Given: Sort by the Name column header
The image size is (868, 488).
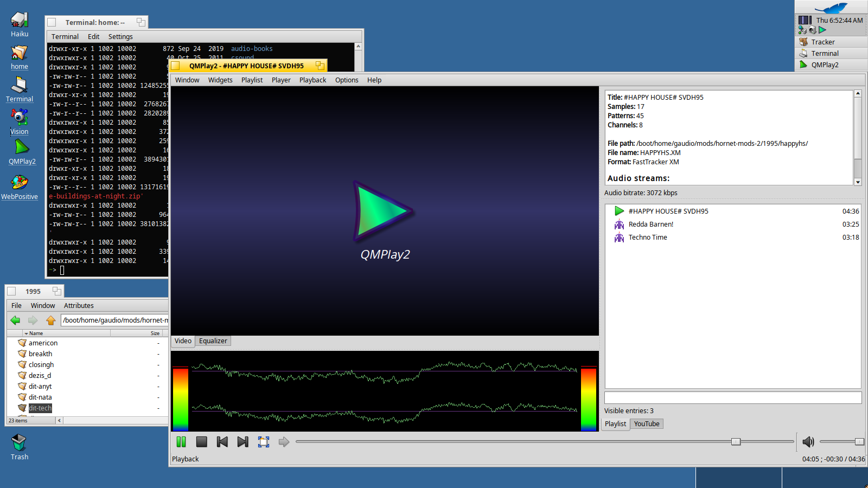Looking at the screenshot, I should pos(66,333).
